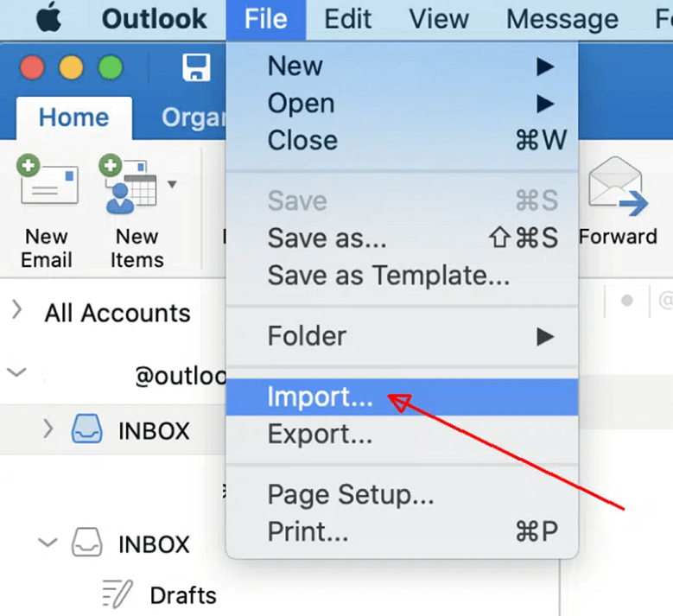Choose Page Setup... menu item
Screen dimensions: 673x616
(x=402, y=494)
